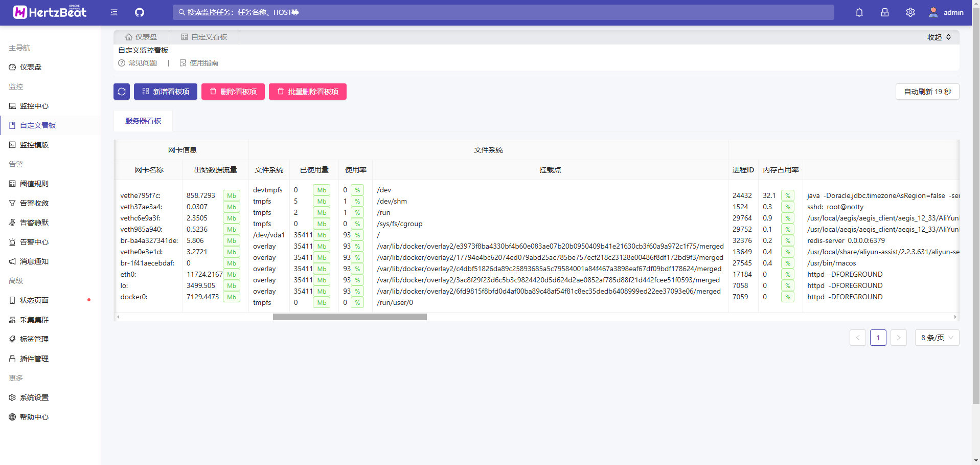Open 阈值规则 in the sidebar

(50, 184)
